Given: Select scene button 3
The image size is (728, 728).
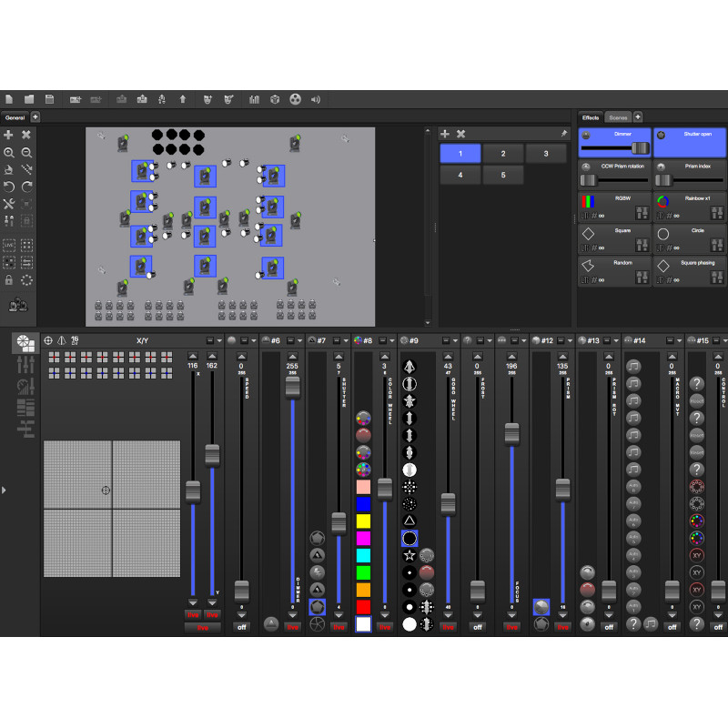Looking at the screenshot, I should (546, 153).
